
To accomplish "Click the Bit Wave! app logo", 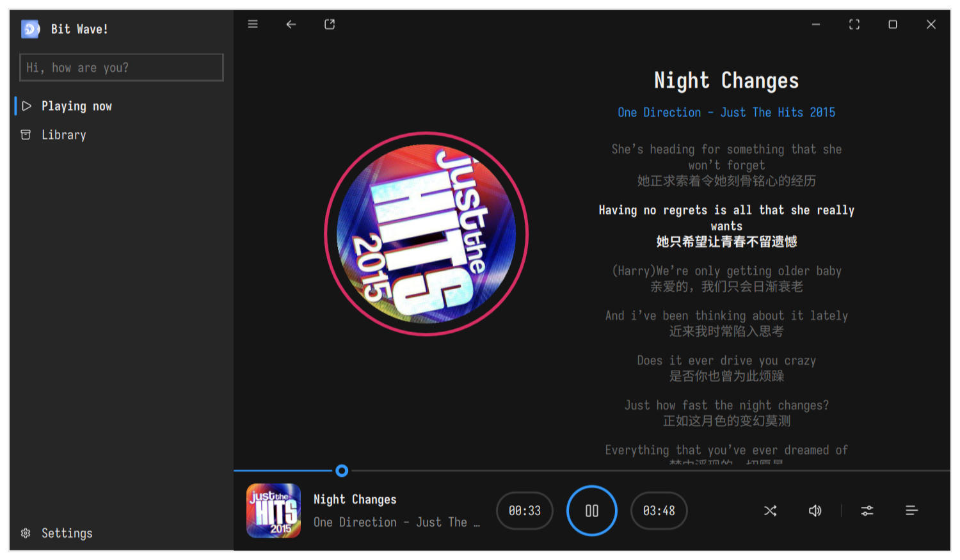I will coord(30,29).
